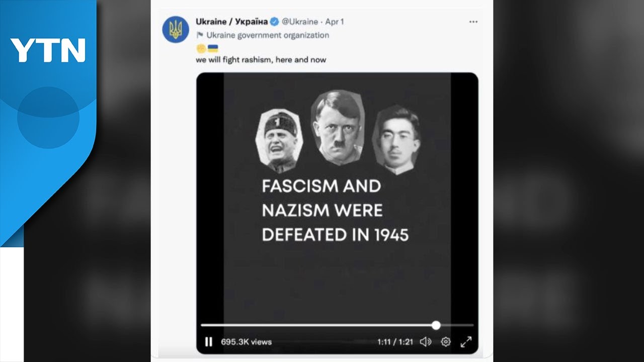Click the blue verified badge
Image resolution: width=644 pixels, height=362 pixels.
274,22
